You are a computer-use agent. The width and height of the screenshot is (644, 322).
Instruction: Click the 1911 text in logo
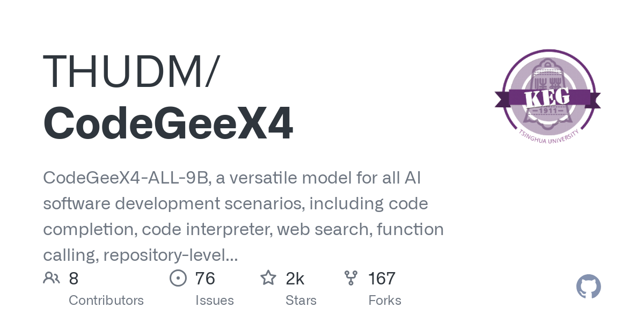click(x=547, y=112)
